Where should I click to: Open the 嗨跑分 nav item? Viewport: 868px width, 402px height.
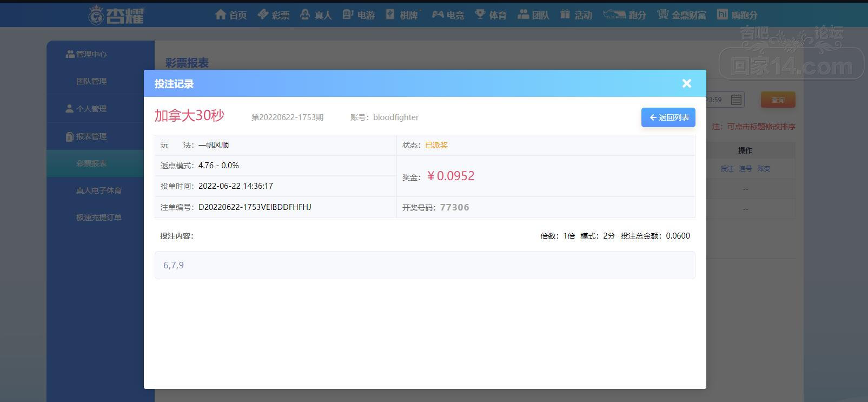click(737, 15)
